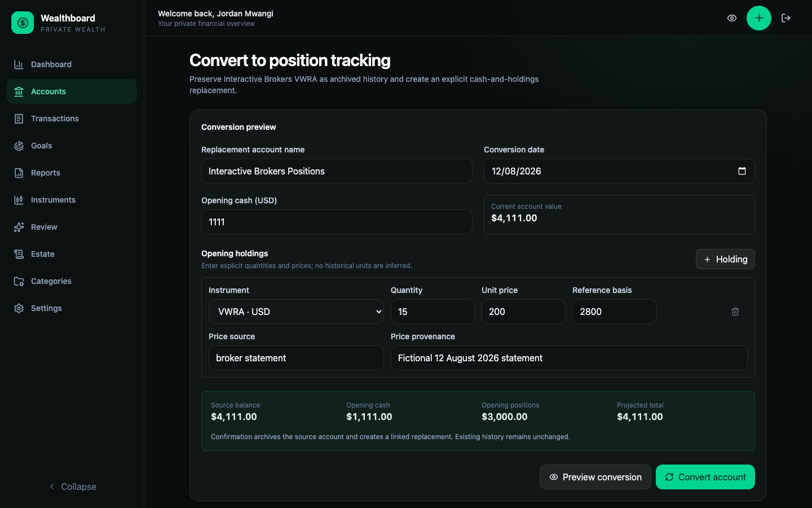812x508 pixels.
Task: Add a new Holding
Action: click(x=725, y=259)
